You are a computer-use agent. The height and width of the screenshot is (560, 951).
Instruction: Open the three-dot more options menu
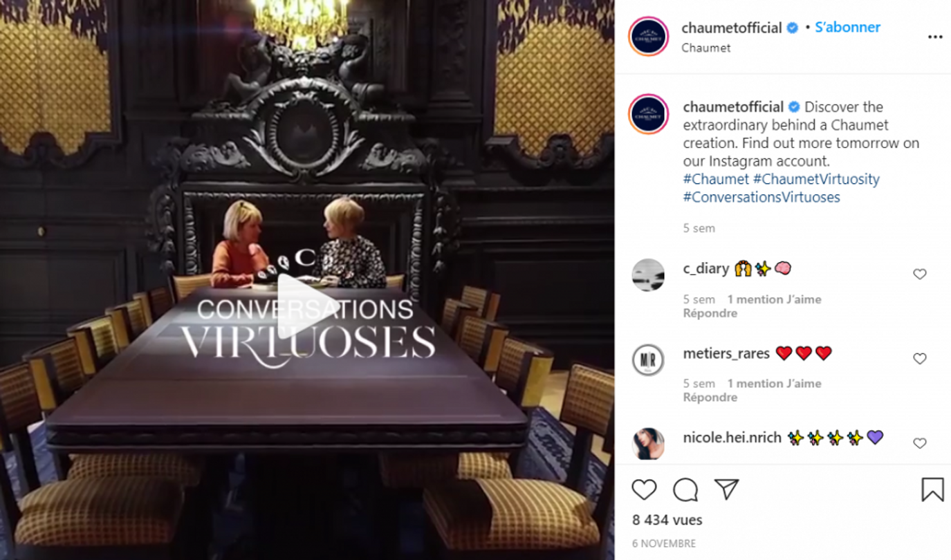[935, 37]
